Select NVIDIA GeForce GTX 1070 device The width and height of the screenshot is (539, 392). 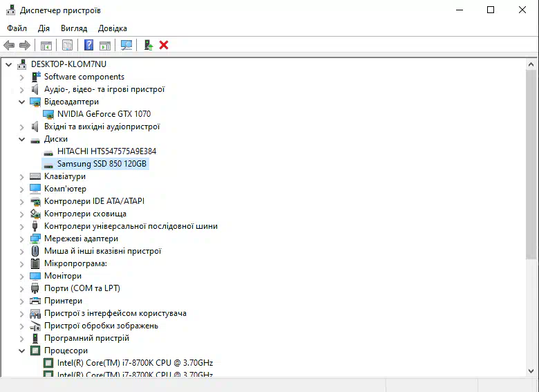pos(104,114)
